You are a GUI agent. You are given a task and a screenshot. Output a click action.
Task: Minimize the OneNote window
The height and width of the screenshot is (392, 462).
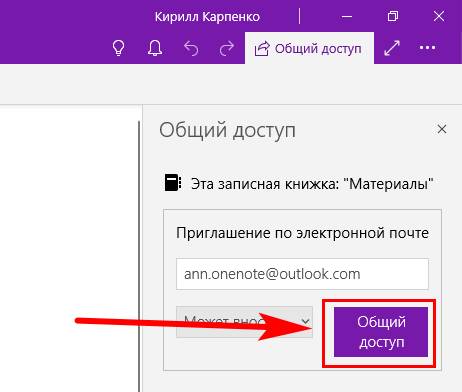[x=347, y=16]
